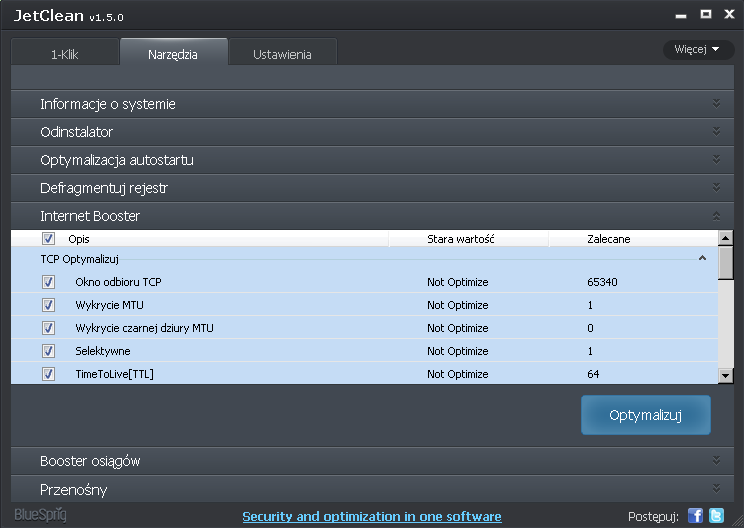Screen dimensions: 744x528
Task: Toggle the Opis select-all checkbox
Action: pyautogui.click(x=49, y=239)
